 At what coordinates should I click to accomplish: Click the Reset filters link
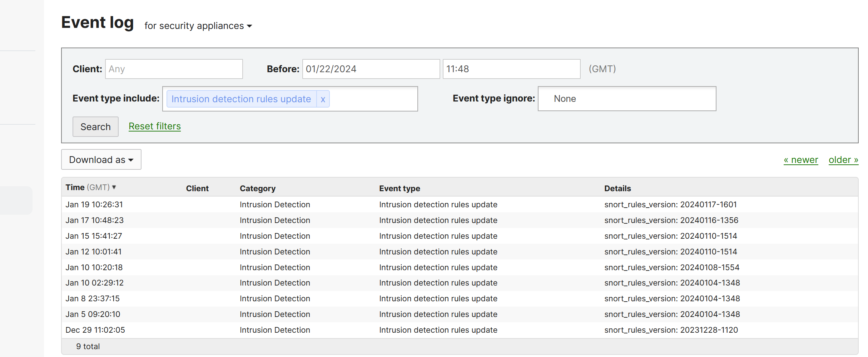point(154,126)
